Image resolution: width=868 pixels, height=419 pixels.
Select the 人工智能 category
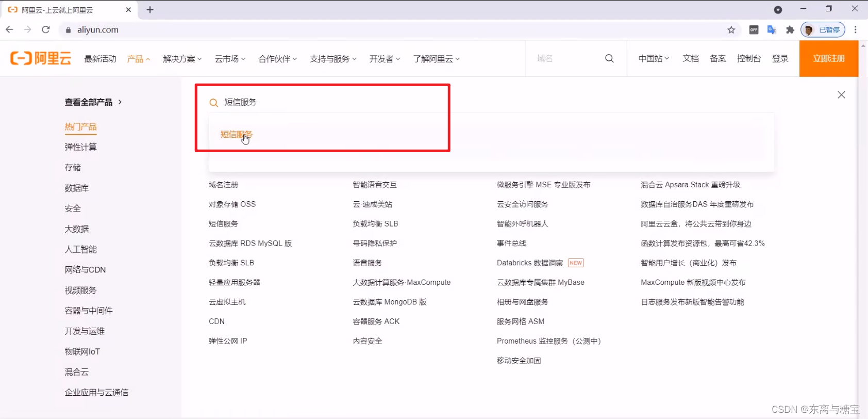pos(80,249)
